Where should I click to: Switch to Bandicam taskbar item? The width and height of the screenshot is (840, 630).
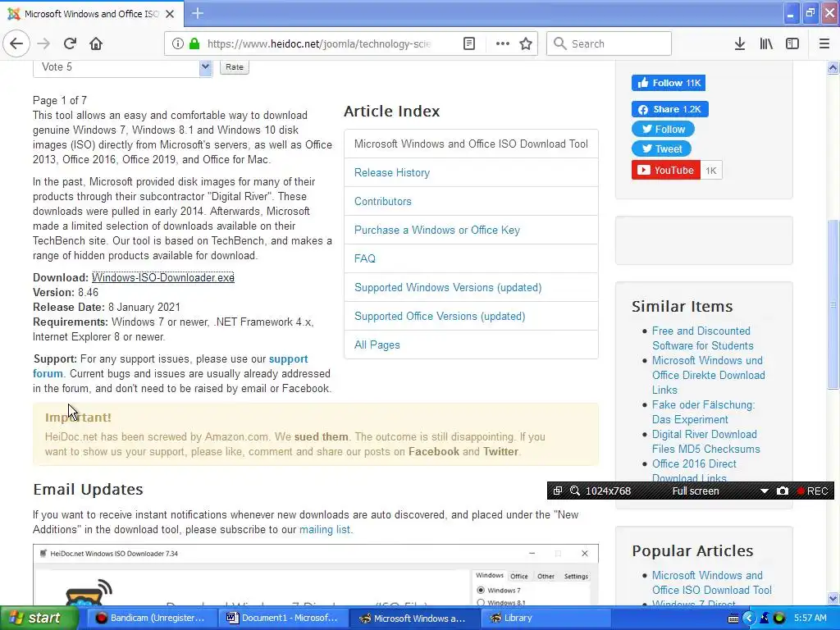(150, 619)
